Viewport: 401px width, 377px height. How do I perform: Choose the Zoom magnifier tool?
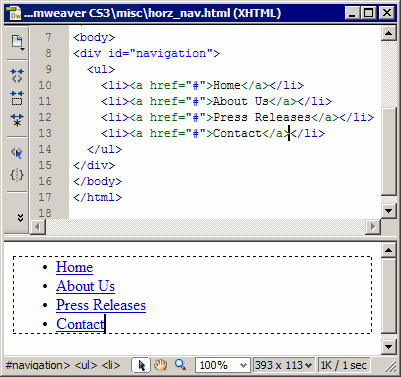click(180, 365)
